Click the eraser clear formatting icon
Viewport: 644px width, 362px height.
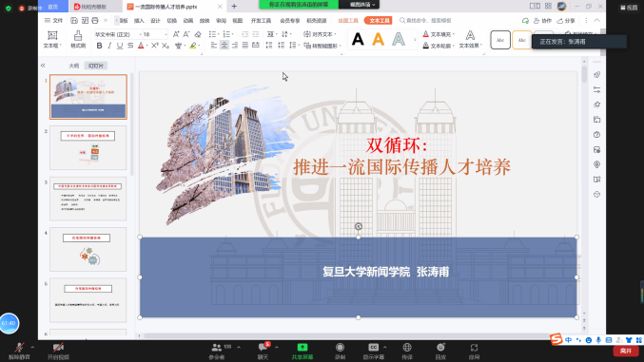[x=198, y=34]
